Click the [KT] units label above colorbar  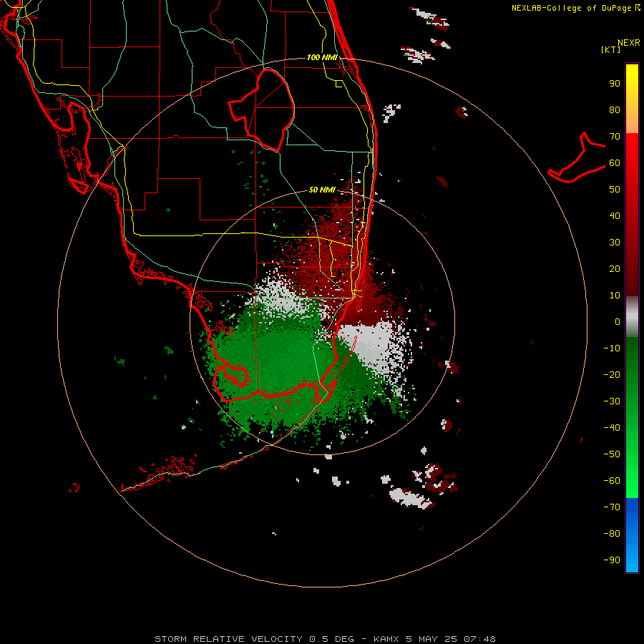pyautogui.click(x=610, y=49)
